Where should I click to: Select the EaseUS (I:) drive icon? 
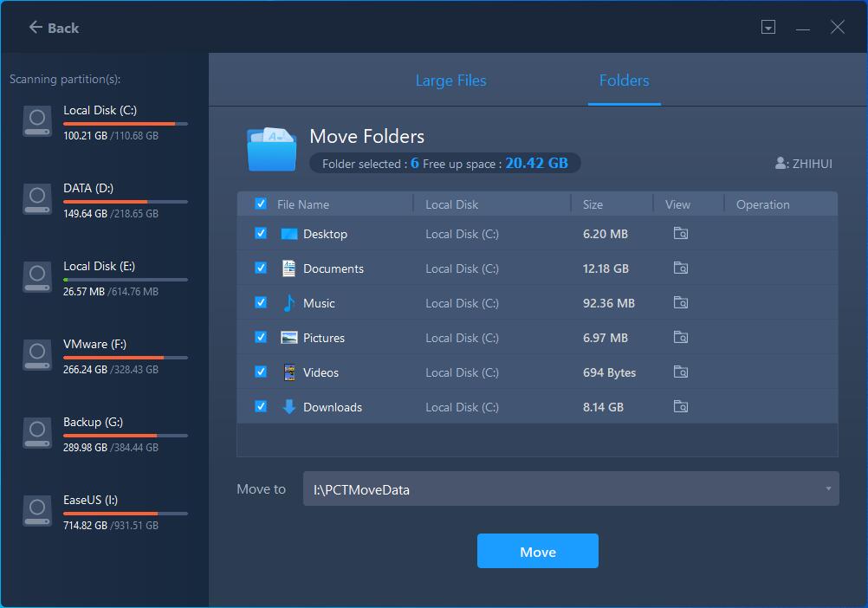pos(37,511)
